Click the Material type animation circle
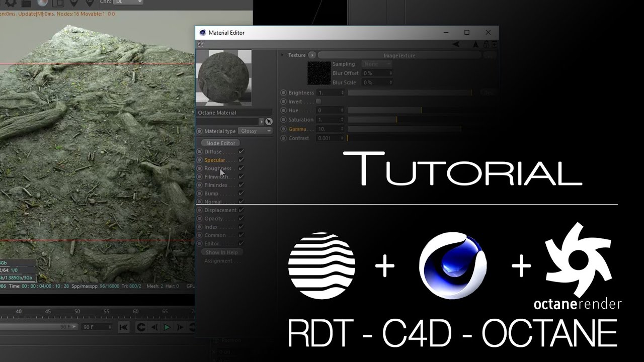 click(x=200, y=131)
